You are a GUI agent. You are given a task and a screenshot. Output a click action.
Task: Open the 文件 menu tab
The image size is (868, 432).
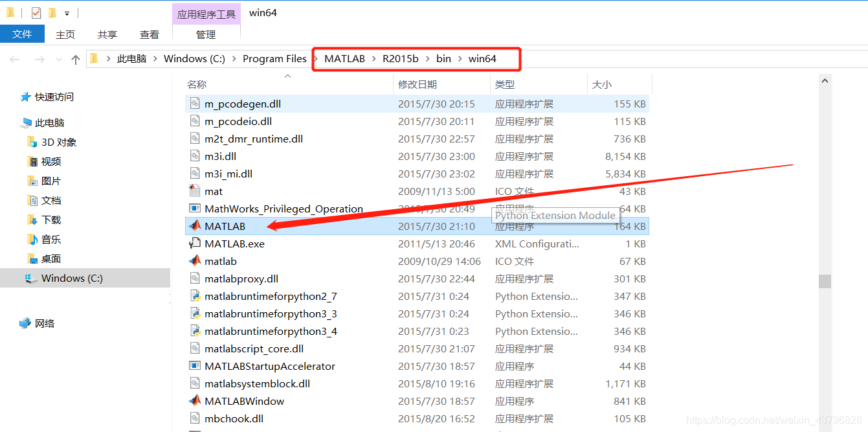click(x=22, y=34)
